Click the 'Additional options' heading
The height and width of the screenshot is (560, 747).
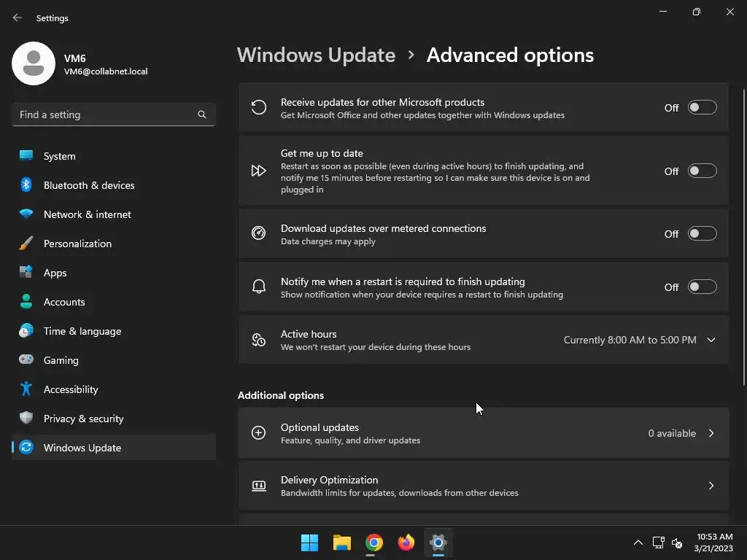pyautogui.click(x=281, y=395)
